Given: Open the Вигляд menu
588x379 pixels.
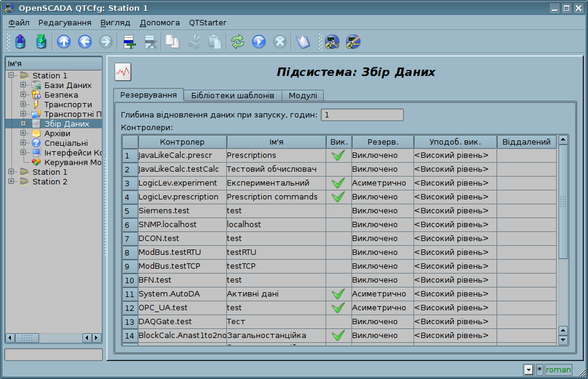Looking at the screenshot, I should tap(115, 23).
